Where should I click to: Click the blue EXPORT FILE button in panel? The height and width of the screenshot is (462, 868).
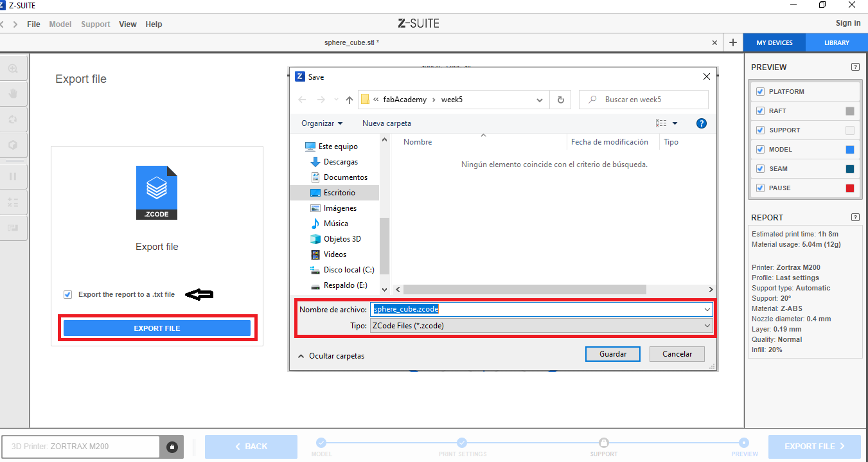(x=157, y=328)
